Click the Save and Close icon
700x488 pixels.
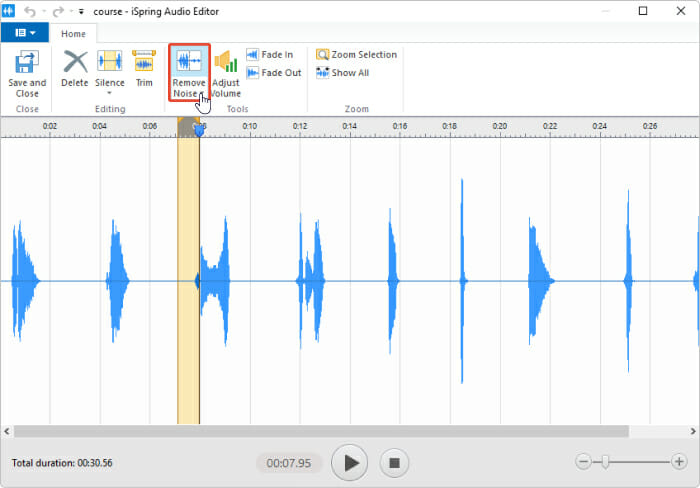[x=27, y=62]
